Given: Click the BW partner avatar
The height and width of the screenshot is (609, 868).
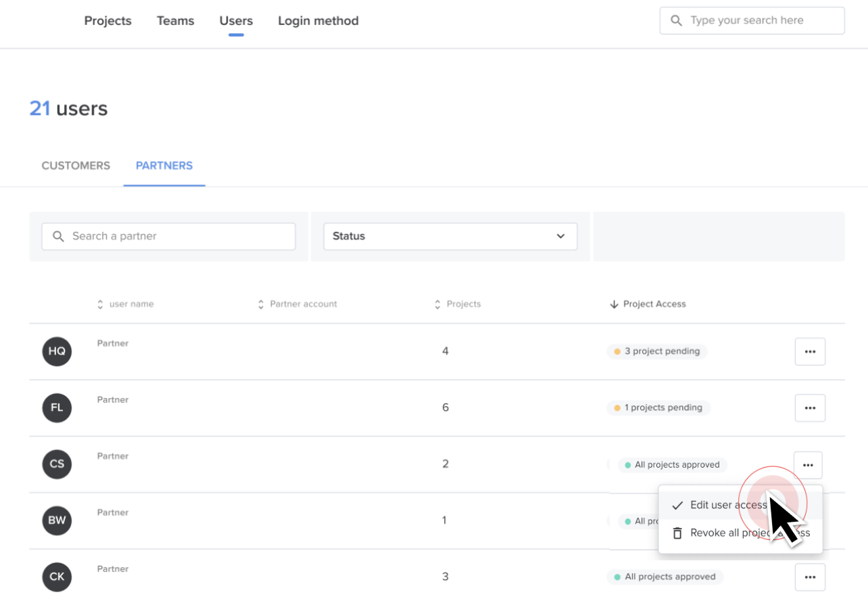Looking at the screenshot, I should coord(56,520).
